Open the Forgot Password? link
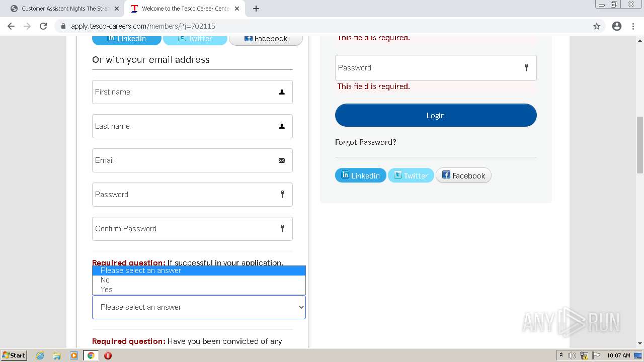Image resolution: width=644 pixels, height=362 pixels. (366, 142)
